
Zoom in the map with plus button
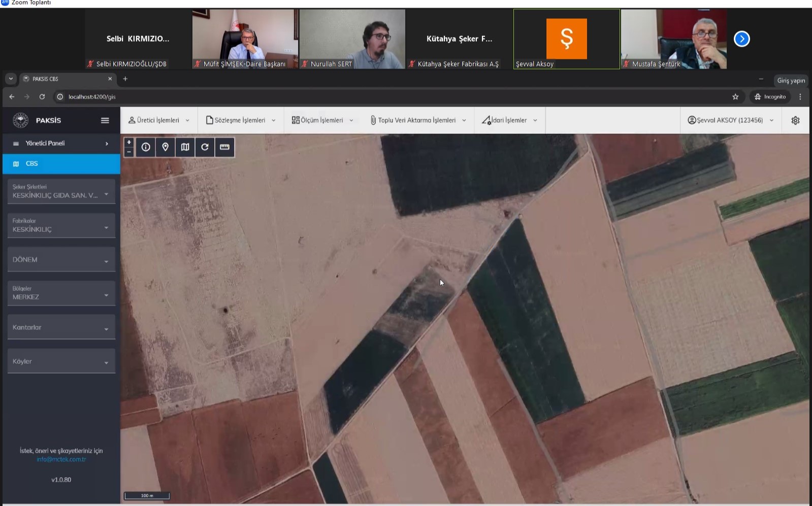tap(129, 143)
